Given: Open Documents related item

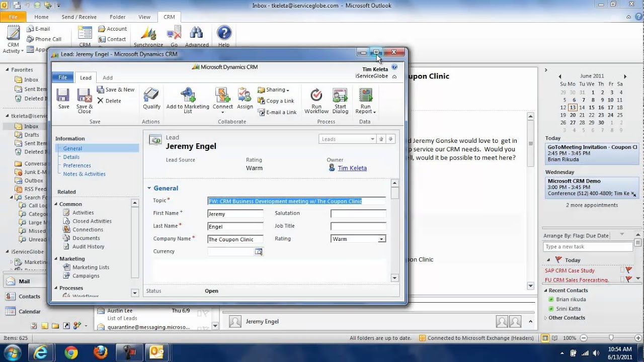Looking at the screenshot, I should 86,238.
